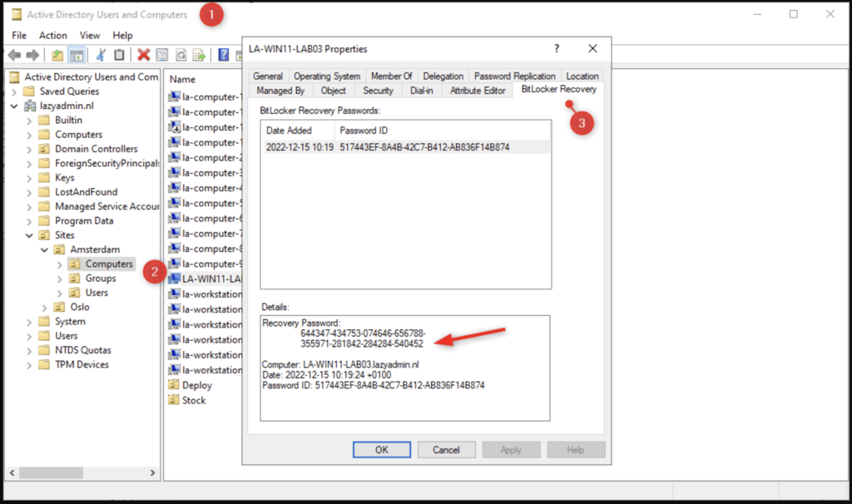Click the Up One Level folder icon

pyautogui.click(x=57, y=54)
